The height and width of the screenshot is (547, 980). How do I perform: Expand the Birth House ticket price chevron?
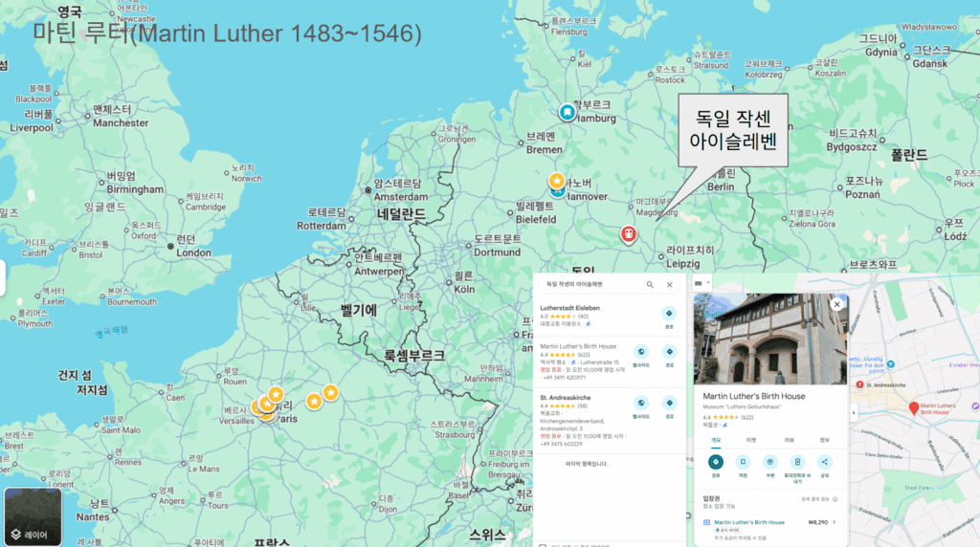click(834, 522)
